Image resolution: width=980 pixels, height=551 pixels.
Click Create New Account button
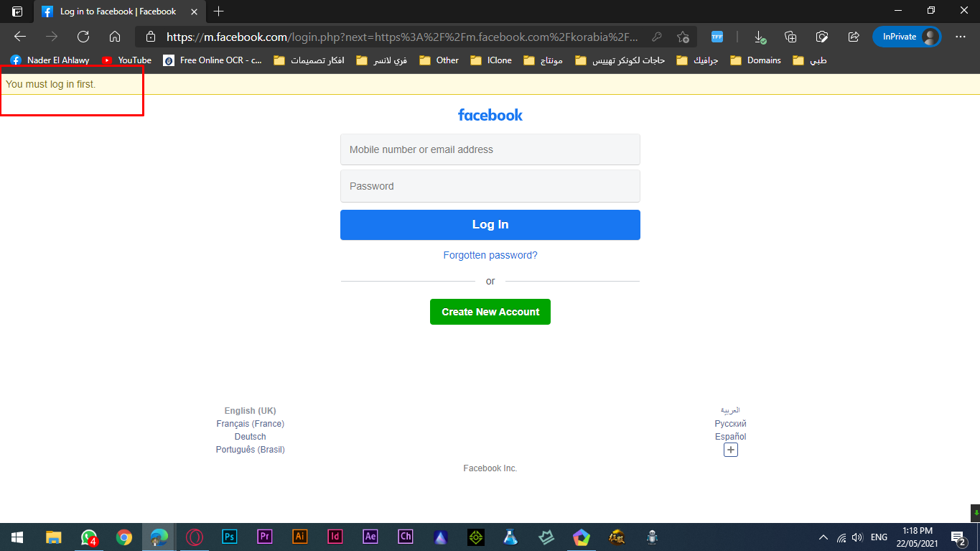[490, 312]
